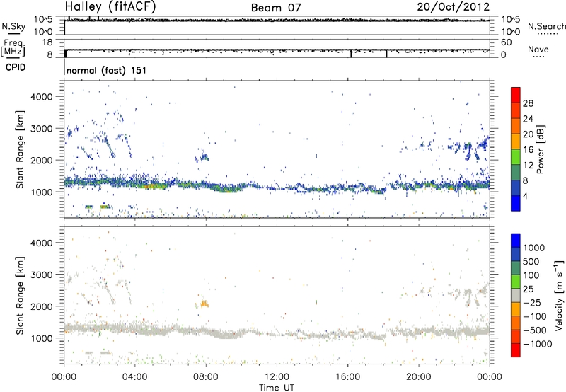This screenshot has height=392, width=566.
Task: Click the "Power [dB]" color bar title
Action: 541,149
